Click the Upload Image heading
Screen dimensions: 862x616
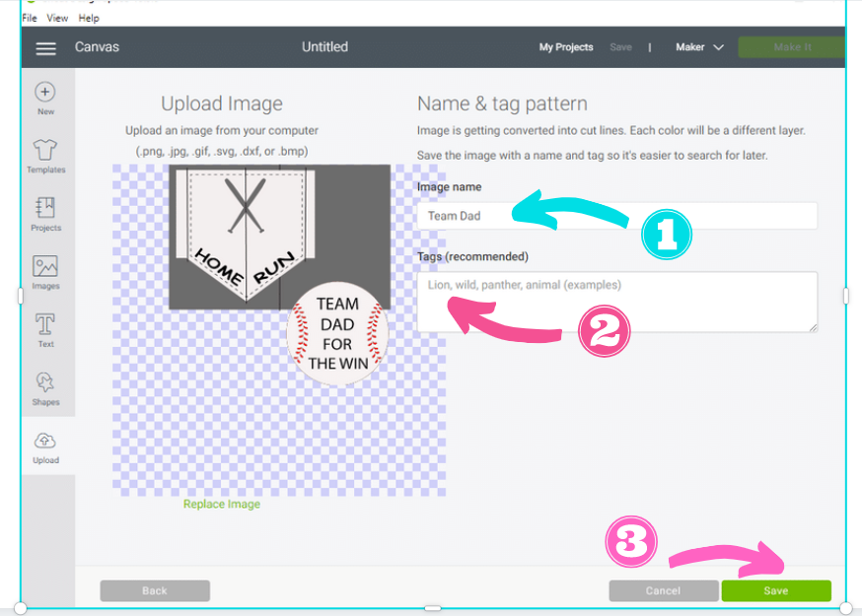pyautogui.click(x=222, y=103)
